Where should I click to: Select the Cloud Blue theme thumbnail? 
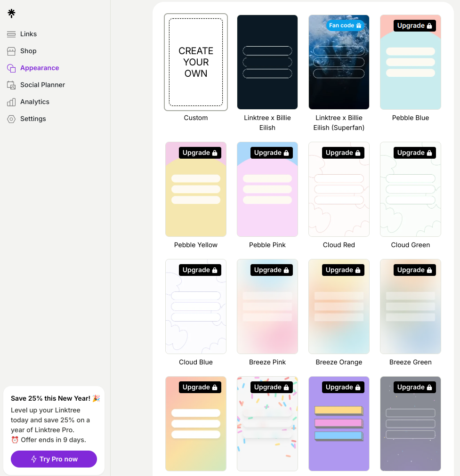coord(196,307)
